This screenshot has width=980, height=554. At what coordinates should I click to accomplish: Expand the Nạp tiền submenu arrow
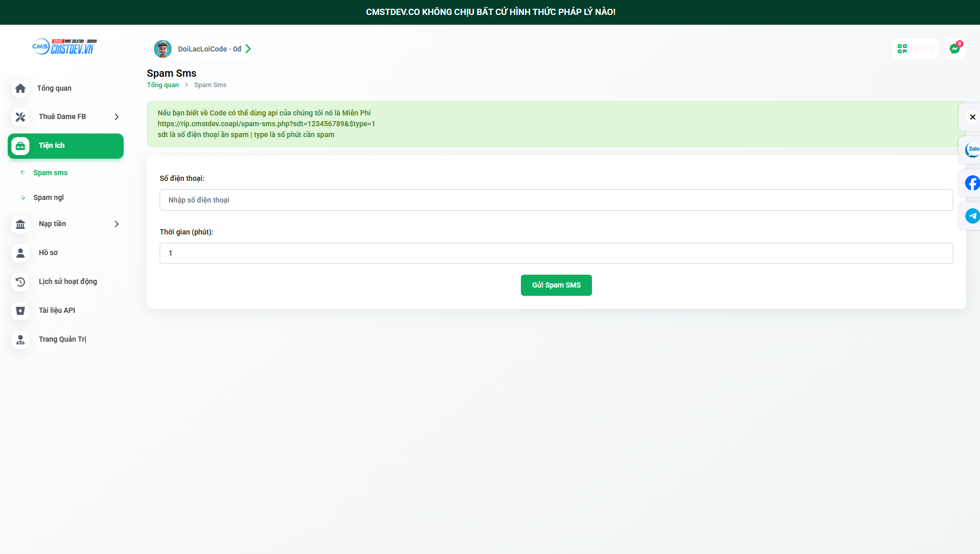click(x=116, y=224)
